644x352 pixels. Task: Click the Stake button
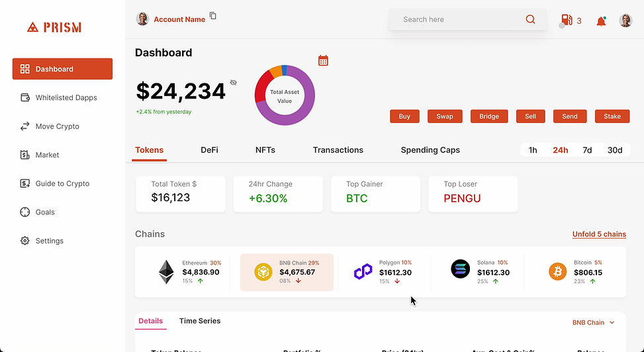tap(612, 116)
